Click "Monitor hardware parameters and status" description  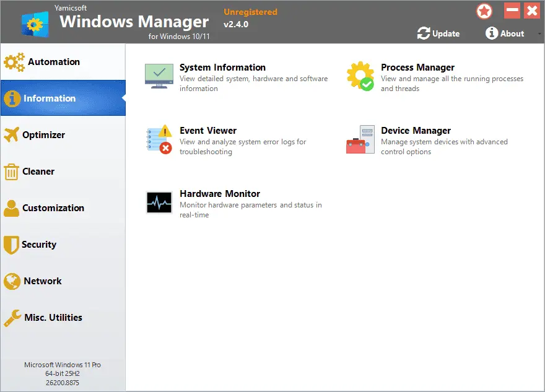pyautogui.click(x=251, y=205)
